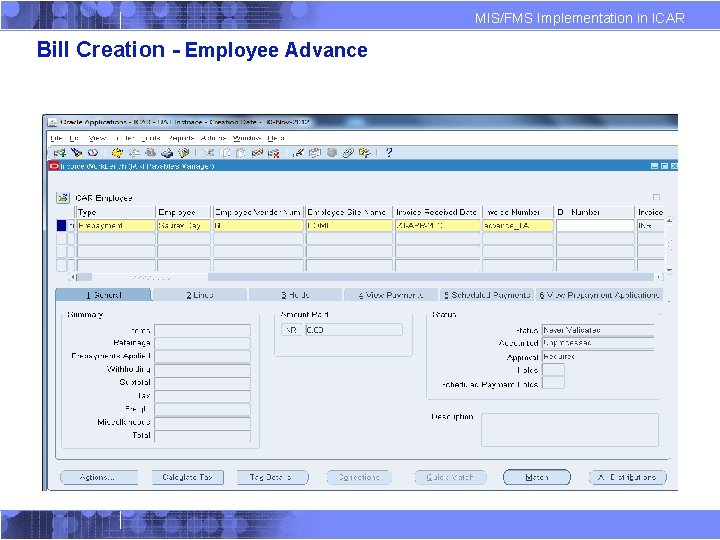
Task: Click the Cut scissors toolbar icon
Action: (x=208, y=153)
